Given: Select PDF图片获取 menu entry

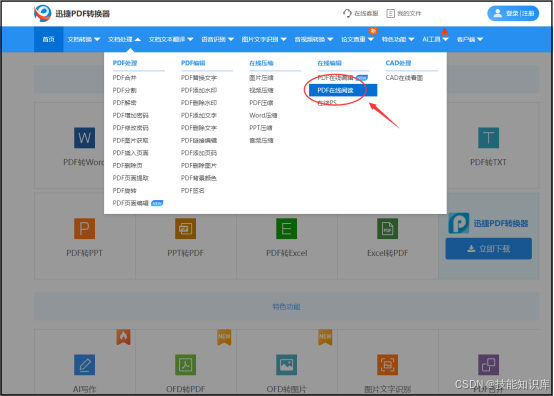Looking at the screenshot, I should (x=130, y=141).
